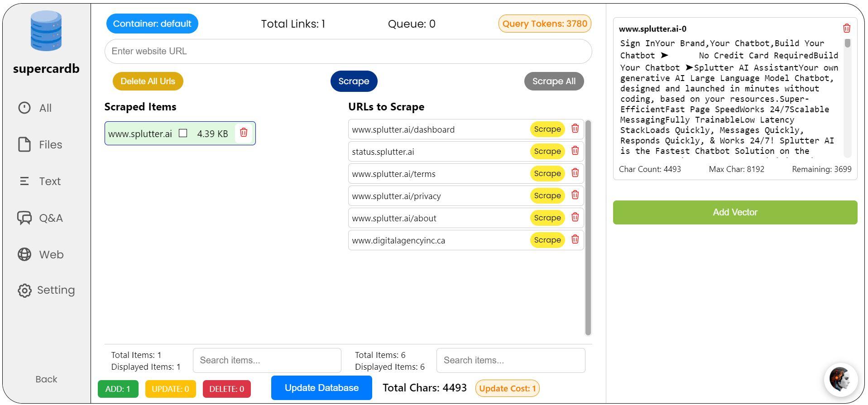868x405 pixels.
Task: Scrape www.splutter.ai/privacy
Action: [x=547, y=195]
